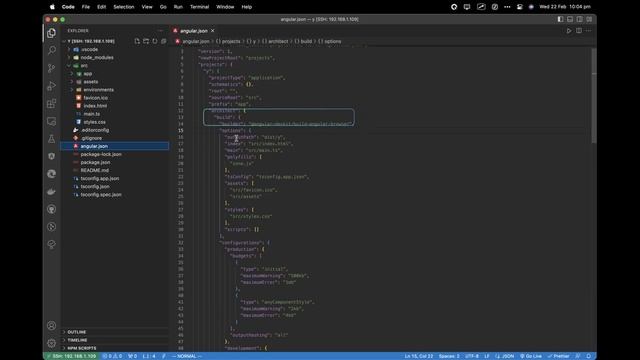Open the Accounts icon in activity bar
Image resolution: width=640 pixels, height=360 pixels.
coord(51,326)
